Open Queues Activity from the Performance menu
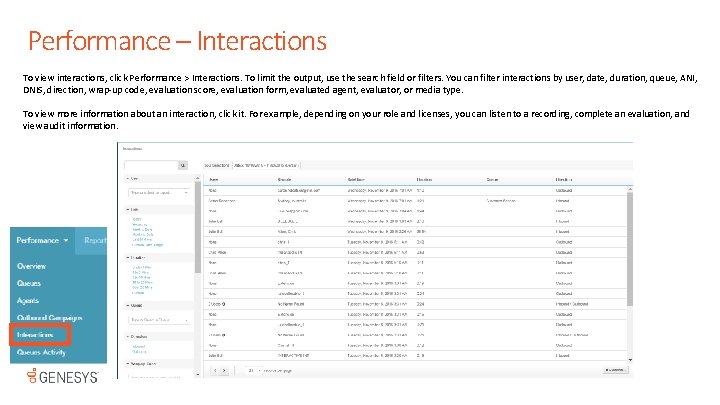This screenshot has width=720, height=405. coord(41,352)
